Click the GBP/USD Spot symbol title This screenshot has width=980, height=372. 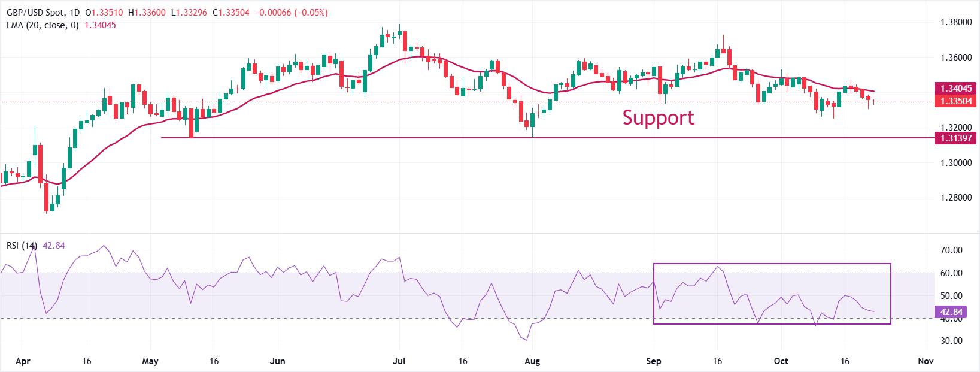35,13
